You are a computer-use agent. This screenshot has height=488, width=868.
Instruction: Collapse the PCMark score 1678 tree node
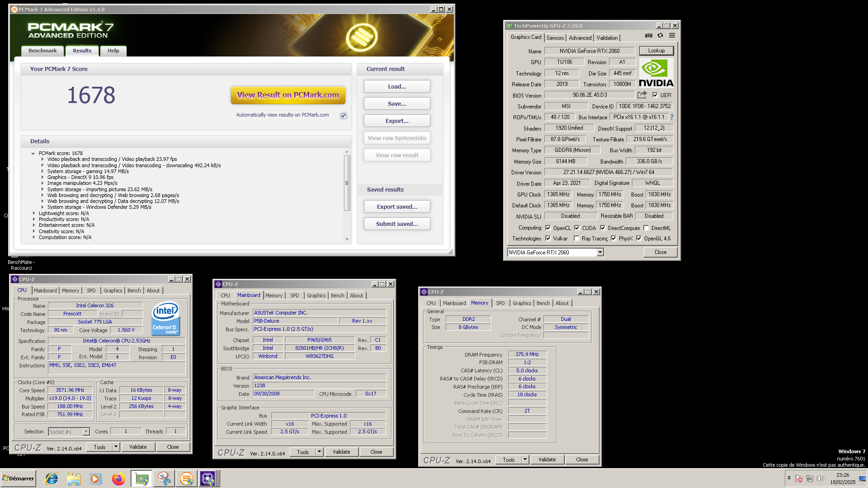point(33,153)
